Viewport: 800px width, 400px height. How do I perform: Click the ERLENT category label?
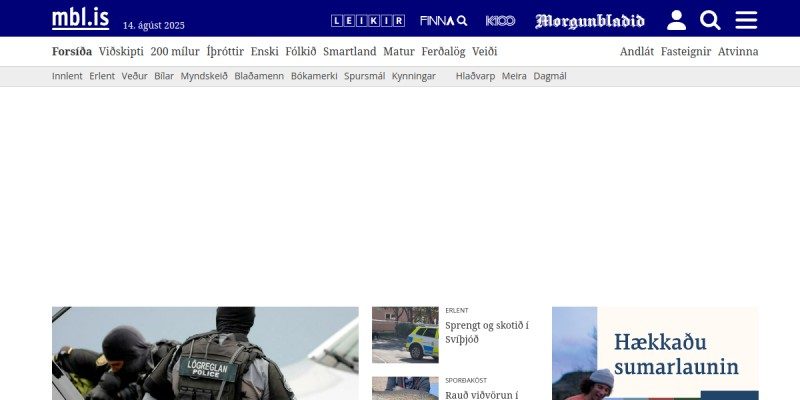456,310
